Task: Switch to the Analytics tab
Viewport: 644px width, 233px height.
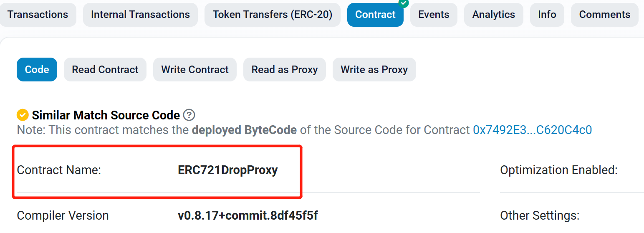Action: (493, 15)
